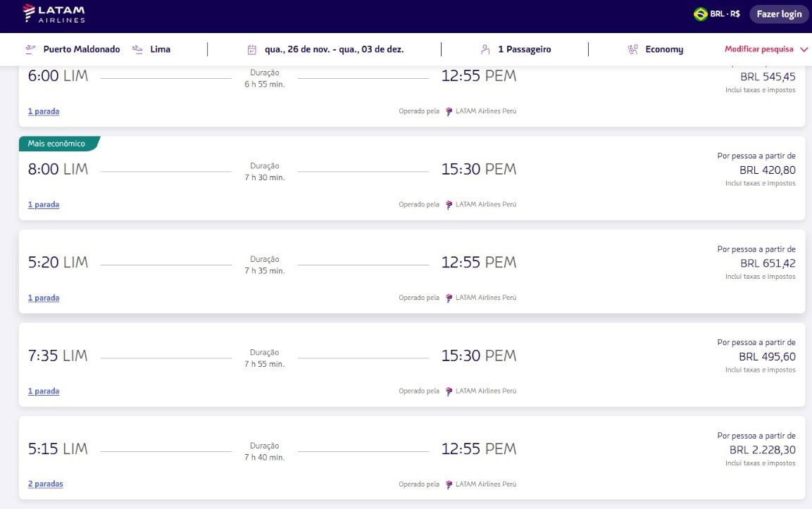Select the BRL 420,80 Mais econômico fare
This screenshot has height=509, width=812.
click(766, 170)
